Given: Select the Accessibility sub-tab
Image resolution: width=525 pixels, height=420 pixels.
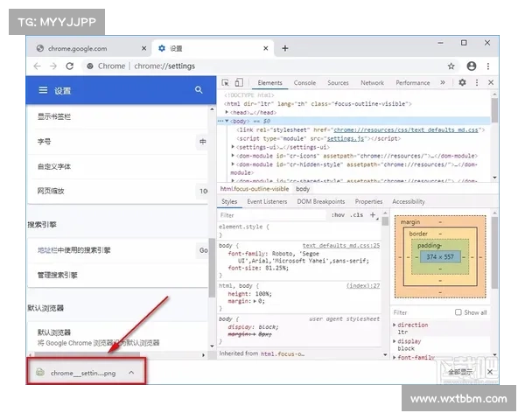Looking at the screenshot, I should (409, 201).
